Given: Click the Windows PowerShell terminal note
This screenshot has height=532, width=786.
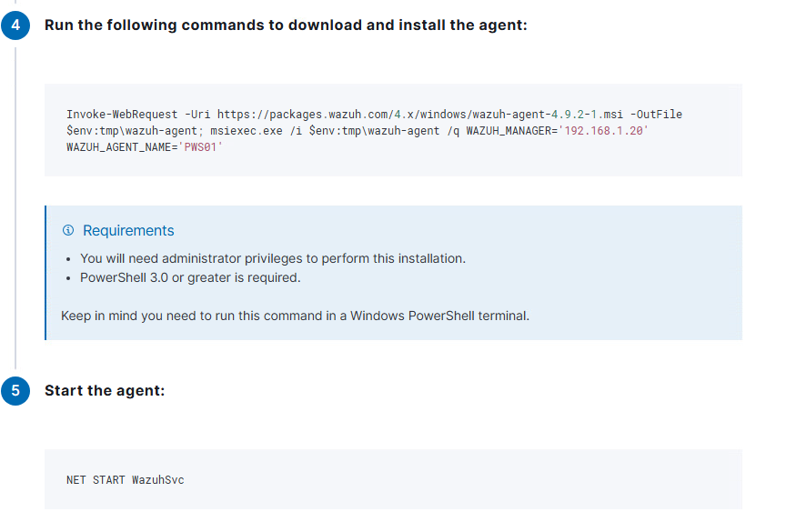Looking at the screenshot, I should coord(295,316).
